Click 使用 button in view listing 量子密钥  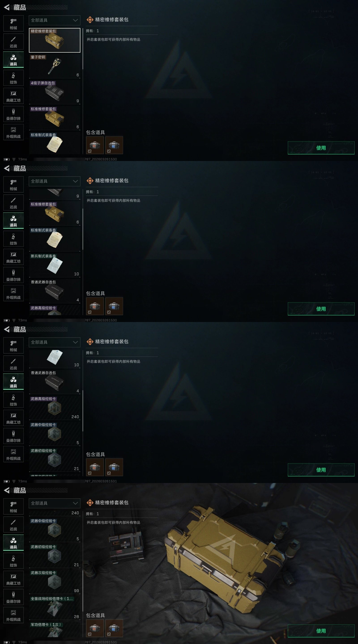[321, 148]
